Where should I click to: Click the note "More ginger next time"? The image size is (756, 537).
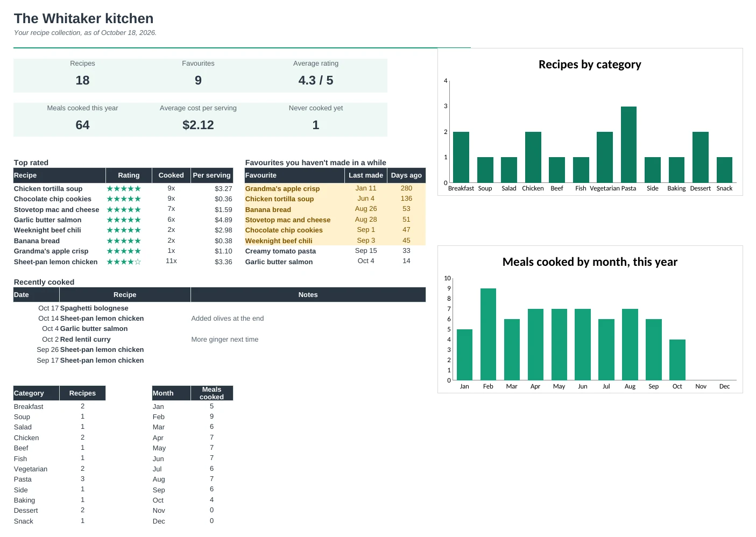point(225,340)
